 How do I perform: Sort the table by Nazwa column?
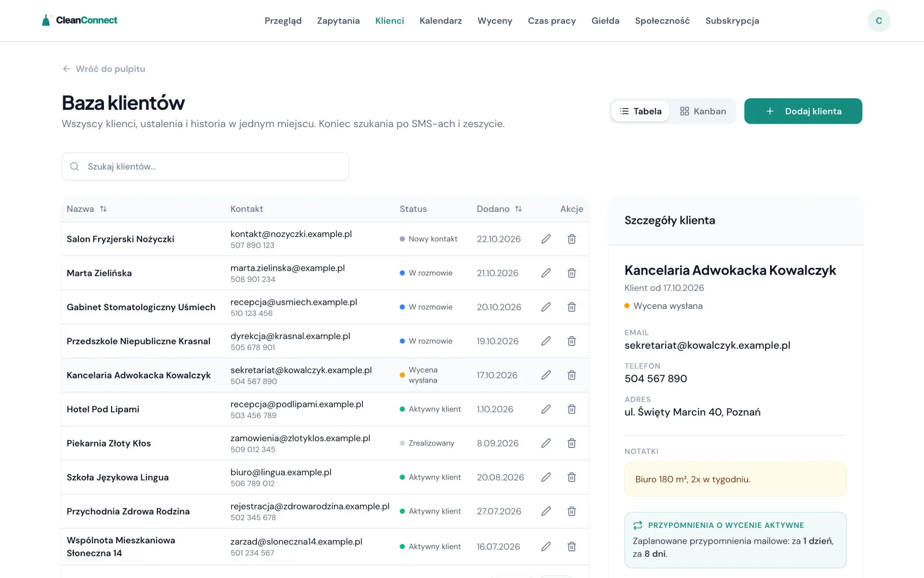pos(87,209)
